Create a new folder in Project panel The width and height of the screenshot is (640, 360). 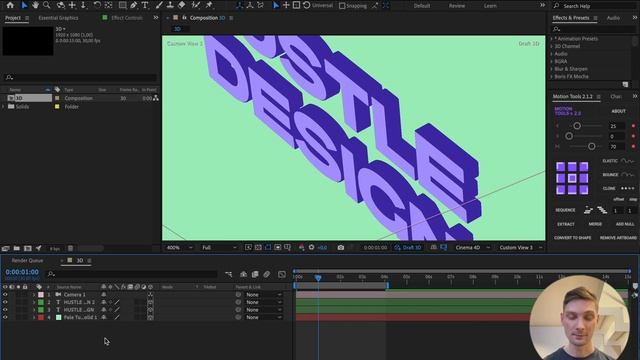(x=17, y=248)
